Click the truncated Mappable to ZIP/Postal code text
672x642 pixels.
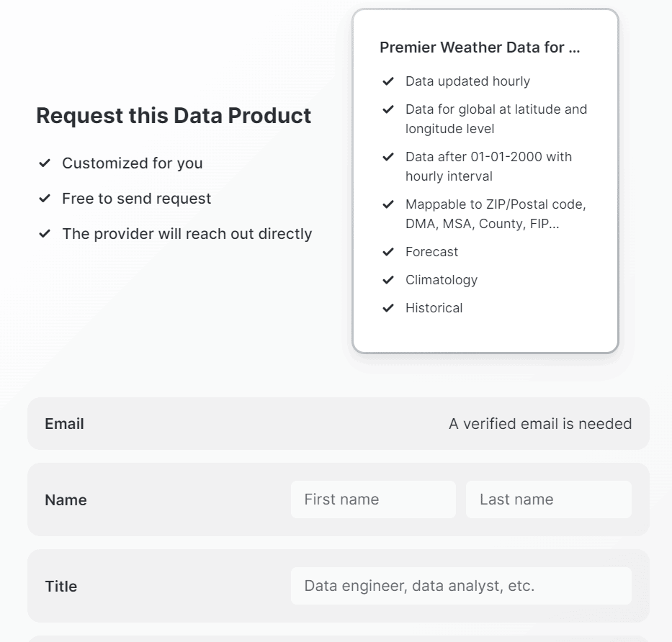tap(496, 214)
